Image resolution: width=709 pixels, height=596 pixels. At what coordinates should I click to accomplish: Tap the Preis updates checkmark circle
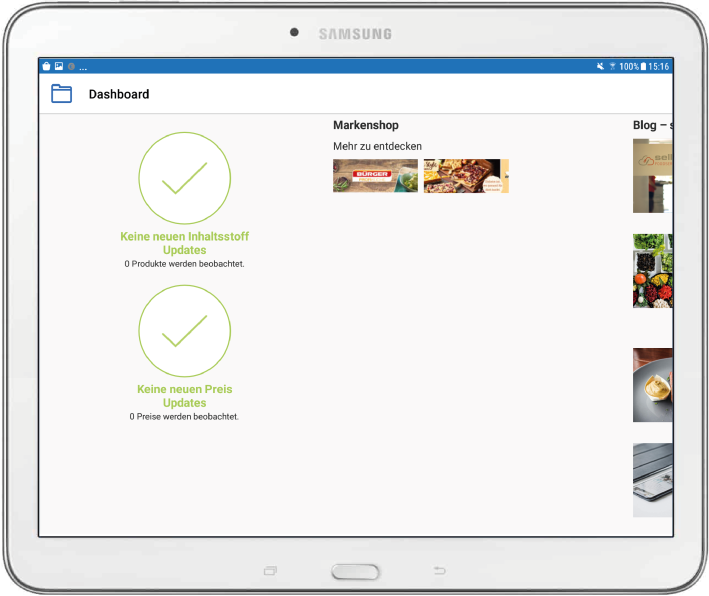pyautogui.click(x=184, y=331)
